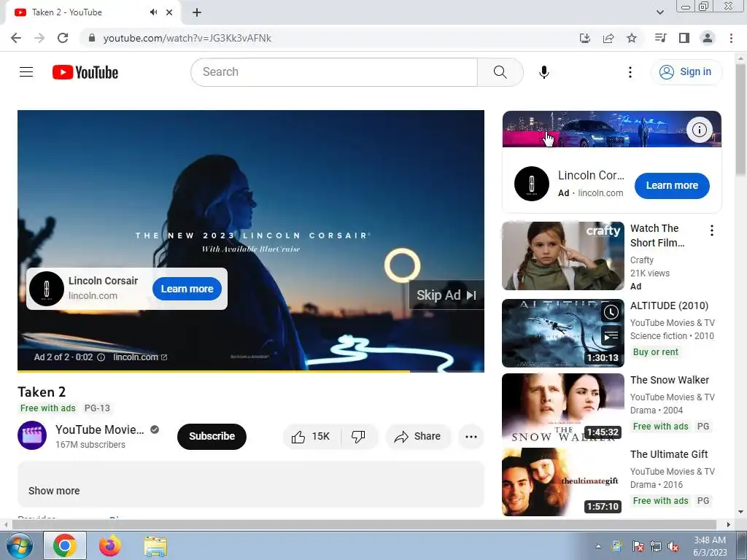This screenshot has height=560, width=747.
Task: Click Learn more on sidebar Lincoln ad
Action: click(672, 185)
